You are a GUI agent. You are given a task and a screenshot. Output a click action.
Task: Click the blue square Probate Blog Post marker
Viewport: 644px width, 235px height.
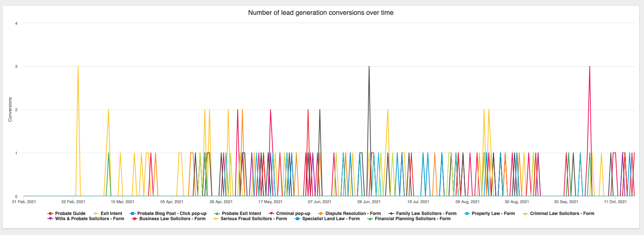pyautogui.click(x=133, y=214)
